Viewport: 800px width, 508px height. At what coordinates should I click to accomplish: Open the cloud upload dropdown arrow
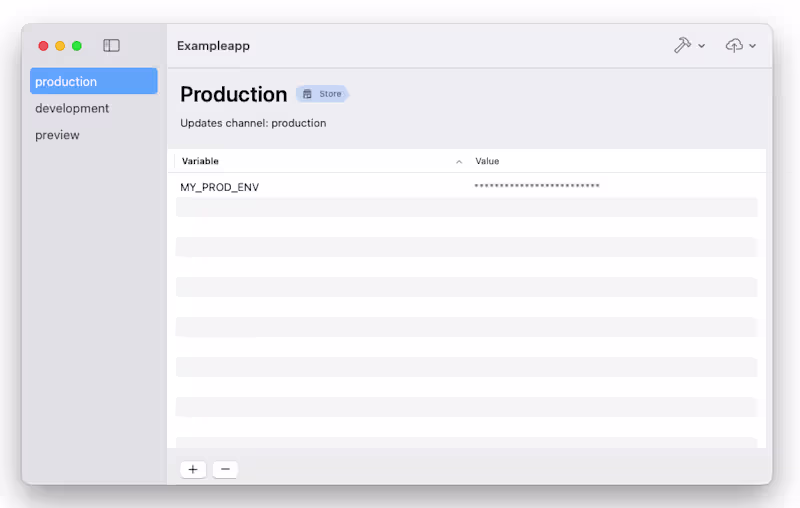753,46
